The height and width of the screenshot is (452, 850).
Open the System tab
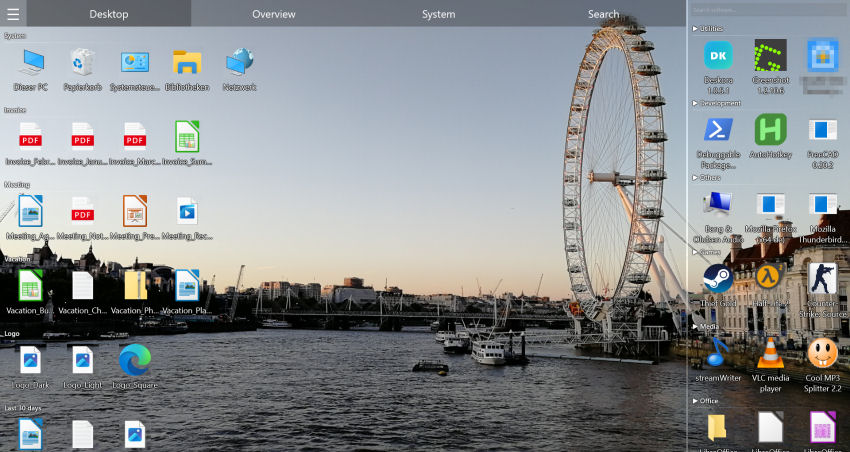[439, 14]
